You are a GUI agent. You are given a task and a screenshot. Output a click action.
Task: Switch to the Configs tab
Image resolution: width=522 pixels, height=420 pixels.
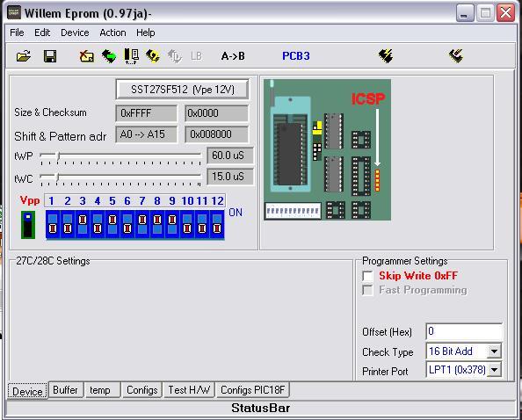click(141, 390)
